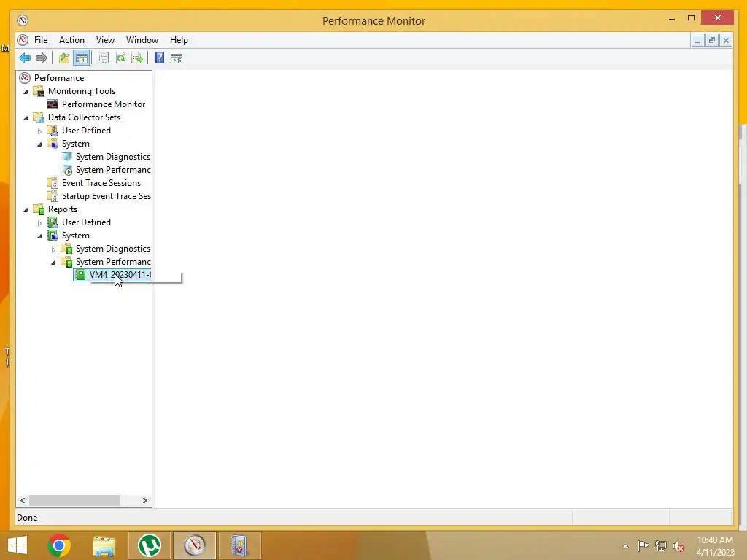
Task: Expand User Defined under Data Collector Sets
Action: tap(39, 131)
